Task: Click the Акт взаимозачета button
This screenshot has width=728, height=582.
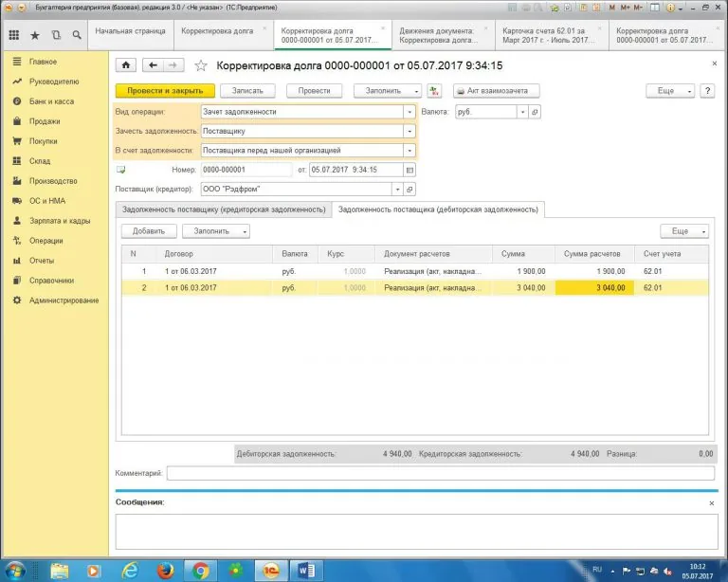Action: [496, 91]
